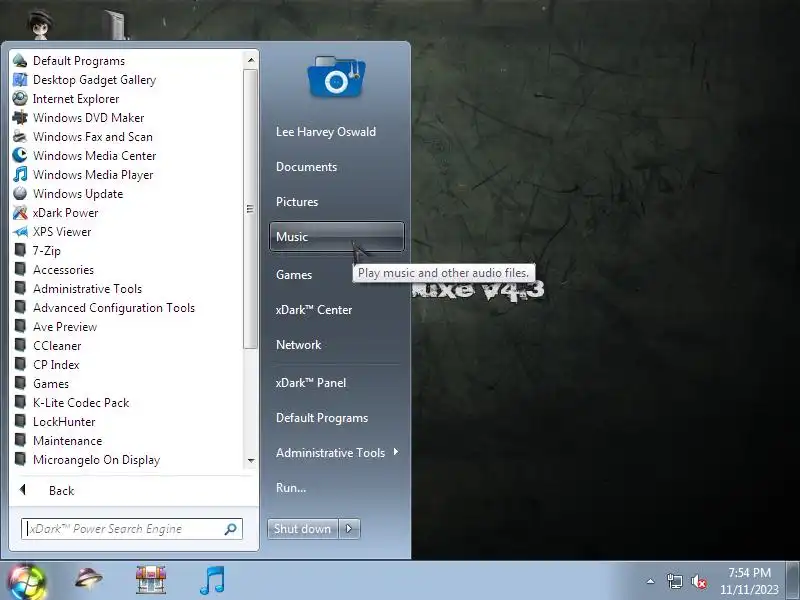
Task: Open Windows Fax and Scan icon
Action: 20,137
